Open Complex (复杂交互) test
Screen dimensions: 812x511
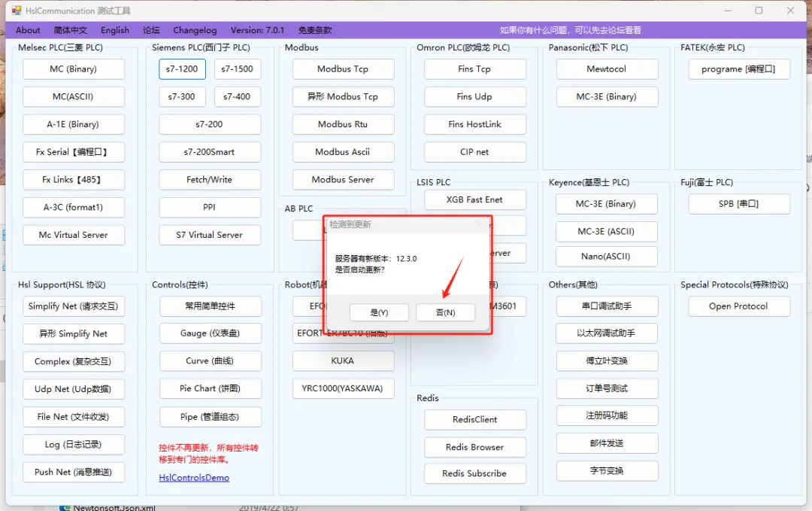74,361
